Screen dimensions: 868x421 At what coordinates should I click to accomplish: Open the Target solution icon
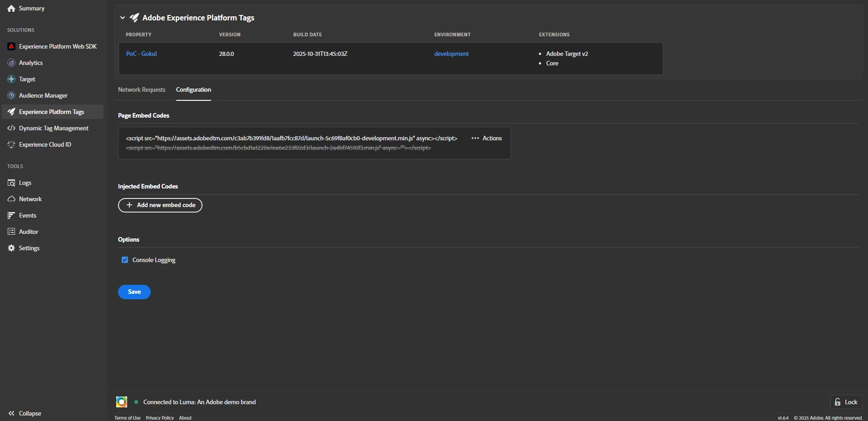pyautogui.click(x=11, y=79)
